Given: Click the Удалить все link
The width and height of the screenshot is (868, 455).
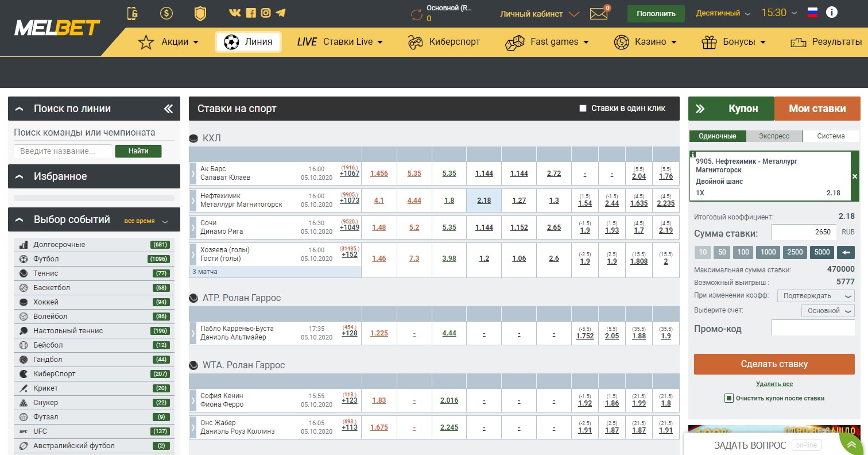Looking at the screenshot, I should click(x=774, y=384).
